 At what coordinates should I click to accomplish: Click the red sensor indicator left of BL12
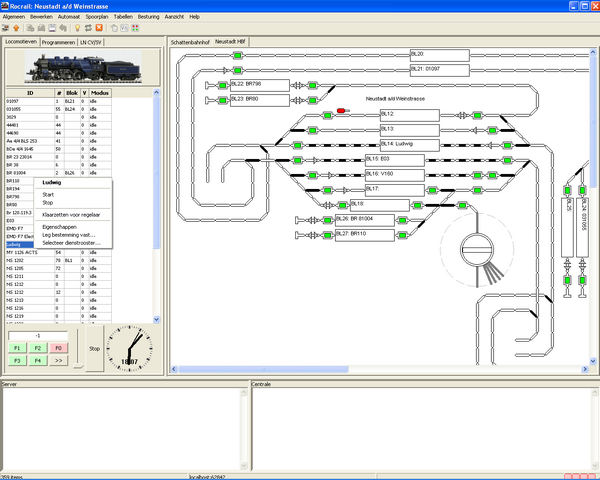click(342, 110)
